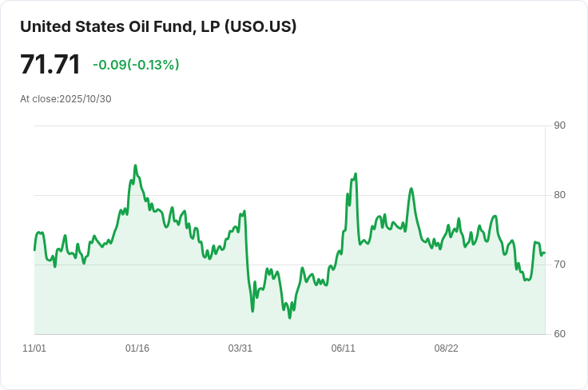Screen dimensions: 588x390
Task: Click the leftmost start of the price line
Action: [34, 250]
